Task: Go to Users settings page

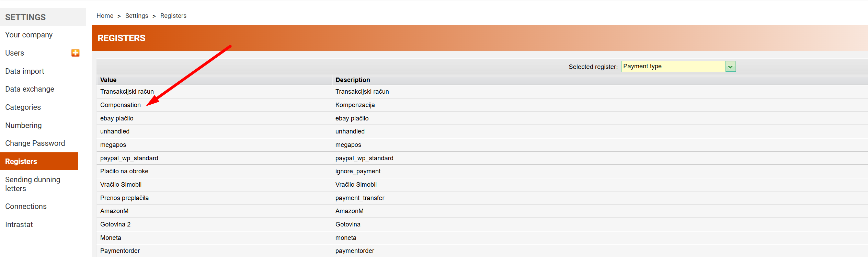Action: click(x=14, y=53)
